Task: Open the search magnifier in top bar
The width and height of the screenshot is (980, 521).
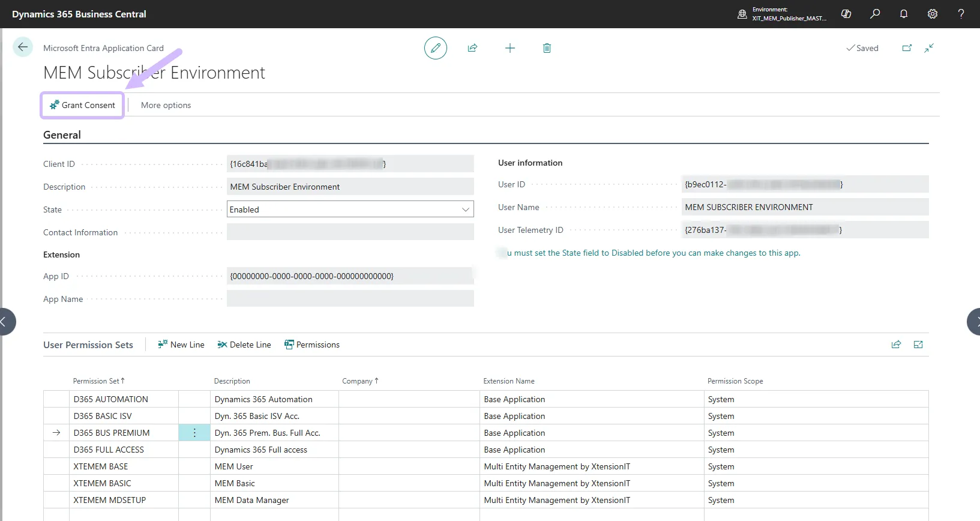Action: (x=875, y=14)
